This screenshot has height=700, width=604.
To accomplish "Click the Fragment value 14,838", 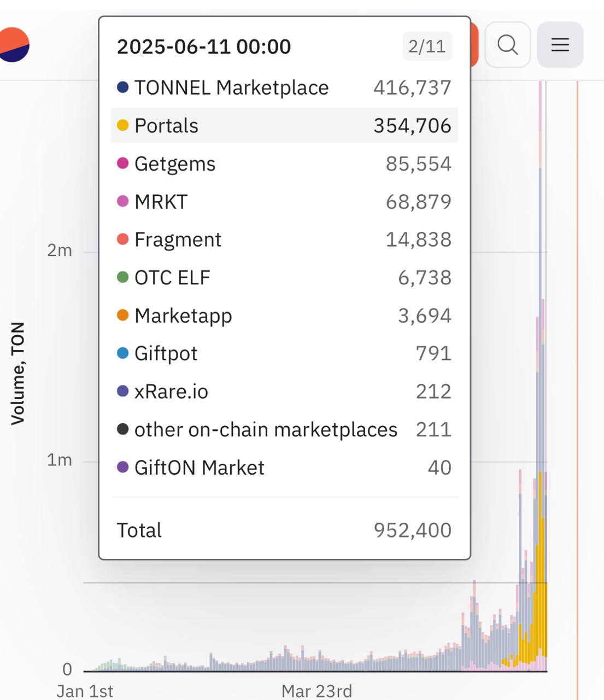I will 419,240.
